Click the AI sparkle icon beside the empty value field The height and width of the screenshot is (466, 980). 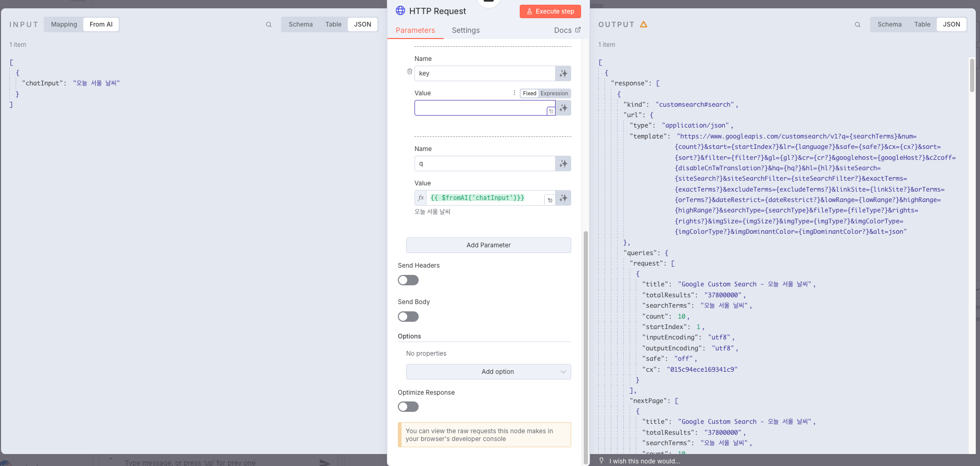(x=563, y=108)
